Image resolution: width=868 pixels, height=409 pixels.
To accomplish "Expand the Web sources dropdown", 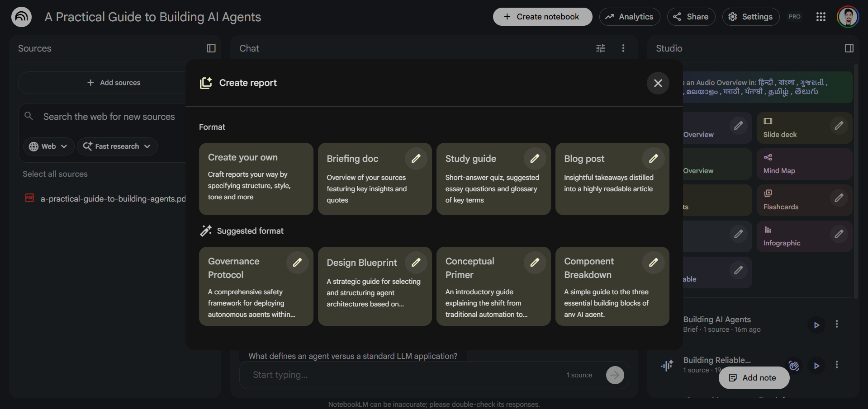I will pyautogui.click(x=48, y=146).
